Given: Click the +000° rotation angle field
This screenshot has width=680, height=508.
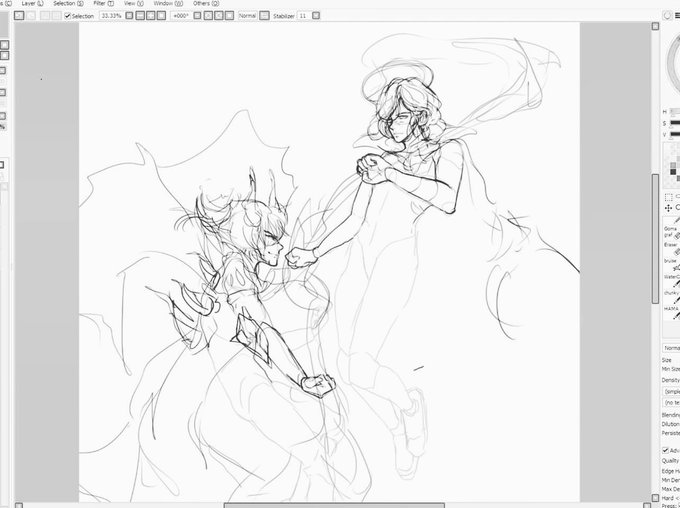Looking at the screenshot, I should tap(180, 16).
